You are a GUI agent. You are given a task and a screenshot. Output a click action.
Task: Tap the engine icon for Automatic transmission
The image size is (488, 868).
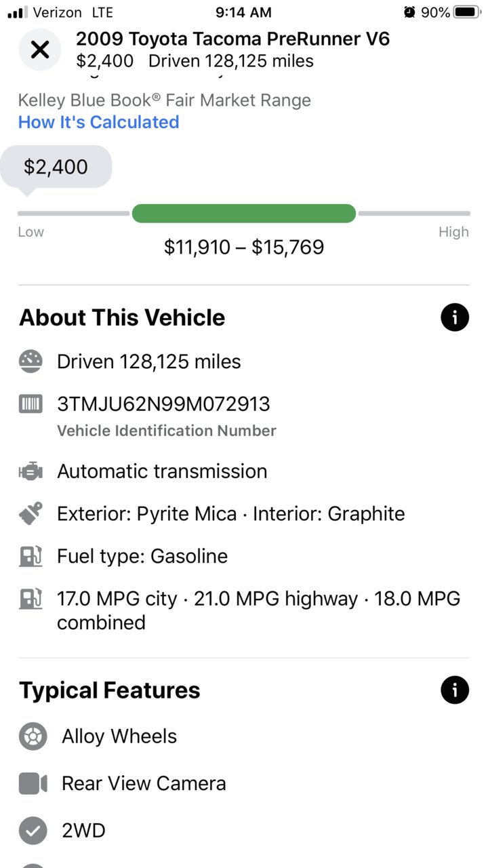tap(31, 471)
